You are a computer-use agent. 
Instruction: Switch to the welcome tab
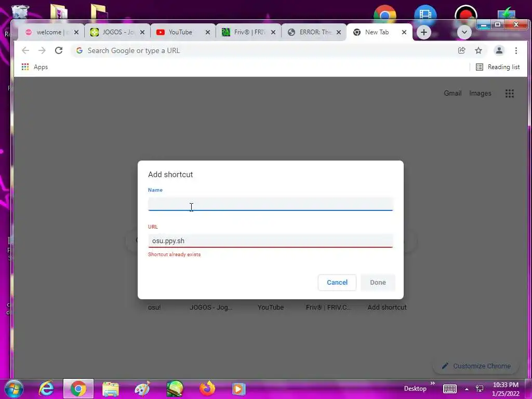click(x=51, y=32)
